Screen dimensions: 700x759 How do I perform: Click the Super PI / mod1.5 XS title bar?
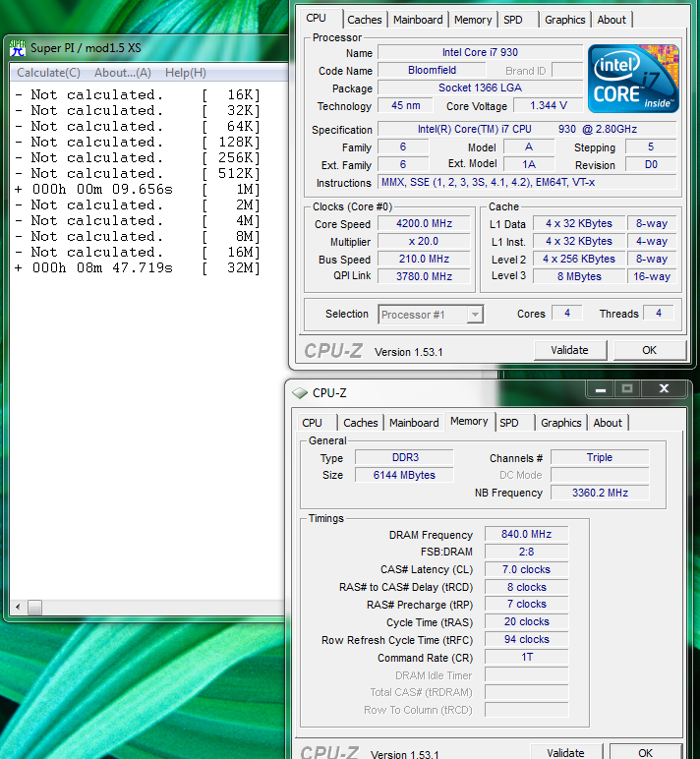(x=148, y=48)
